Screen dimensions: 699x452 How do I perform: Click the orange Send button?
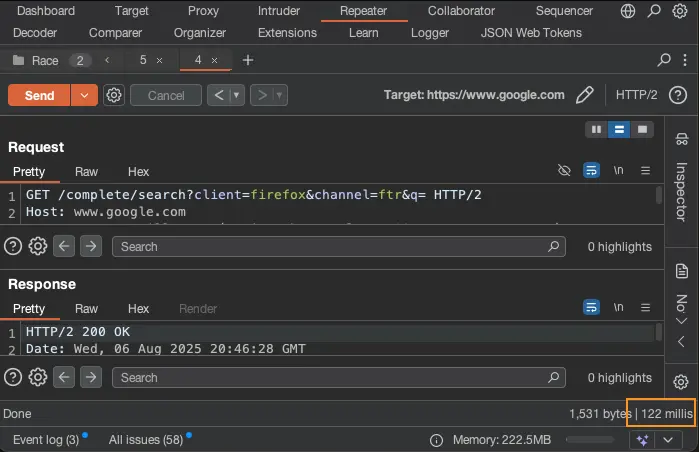click(39, 95)
